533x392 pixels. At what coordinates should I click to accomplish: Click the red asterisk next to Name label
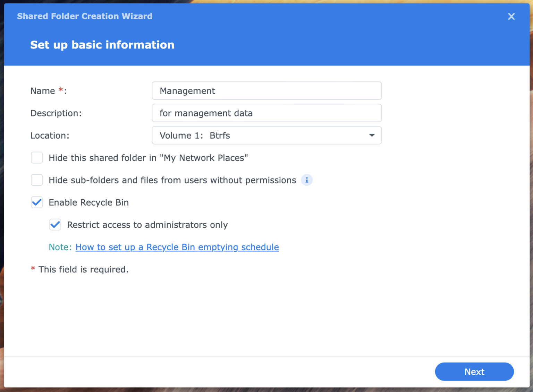coord(61,89)
